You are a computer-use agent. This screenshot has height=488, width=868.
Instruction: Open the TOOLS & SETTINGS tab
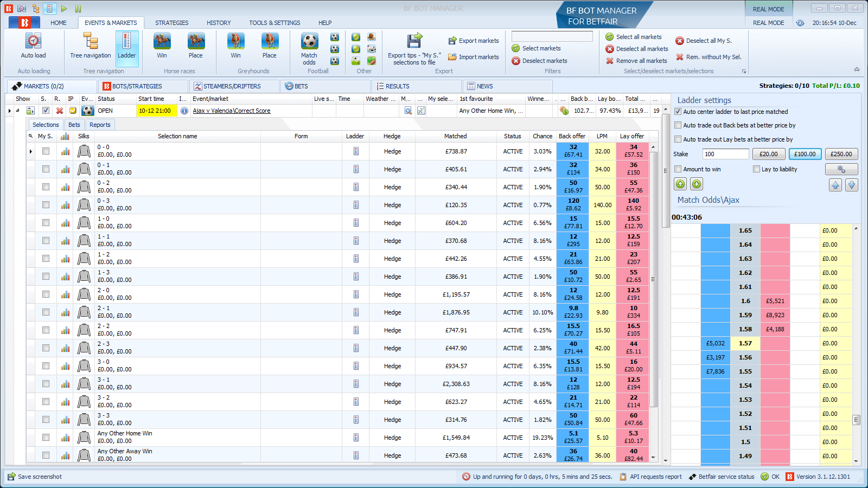275,23
